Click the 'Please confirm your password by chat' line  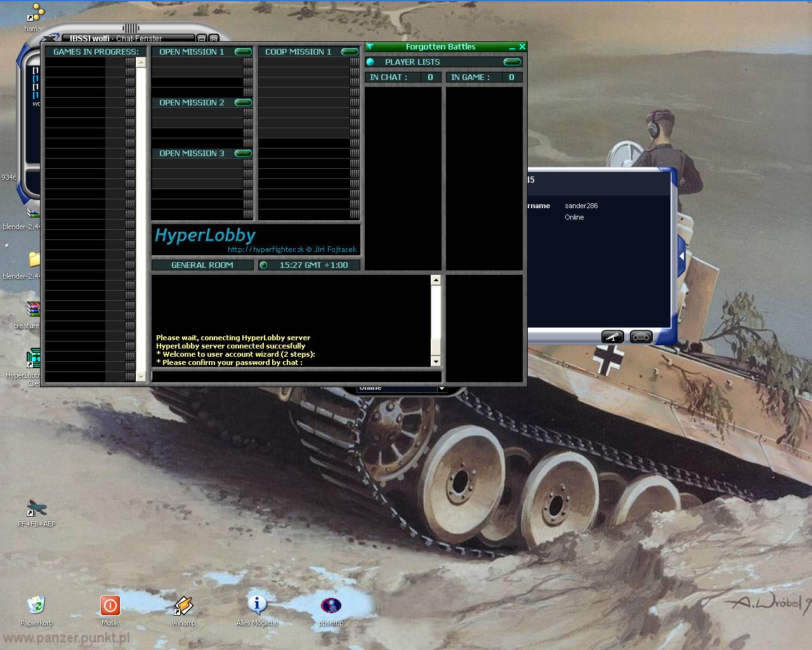point(229,362)
